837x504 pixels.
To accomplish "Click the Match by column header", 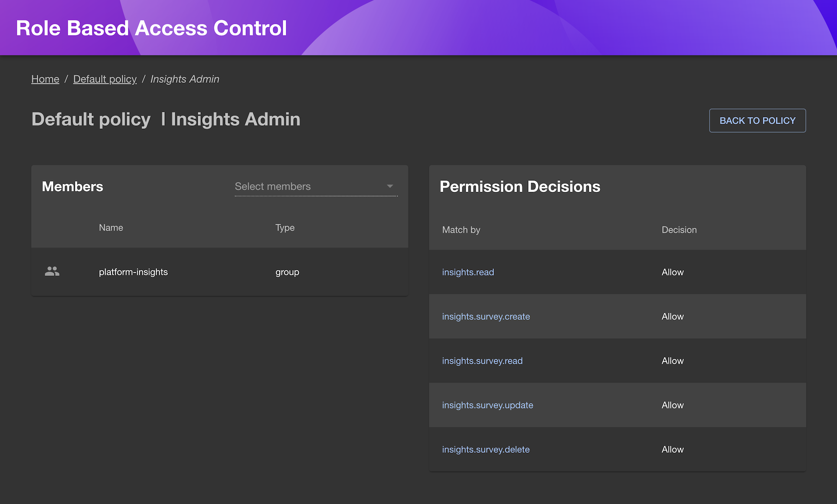I will pos(461,230).
